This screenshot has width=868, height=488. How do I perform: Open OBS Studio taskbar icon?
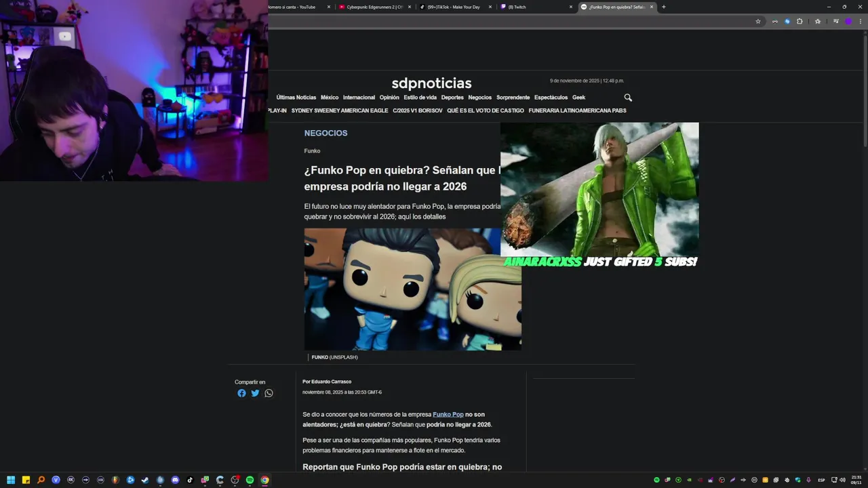click(235, 480)
